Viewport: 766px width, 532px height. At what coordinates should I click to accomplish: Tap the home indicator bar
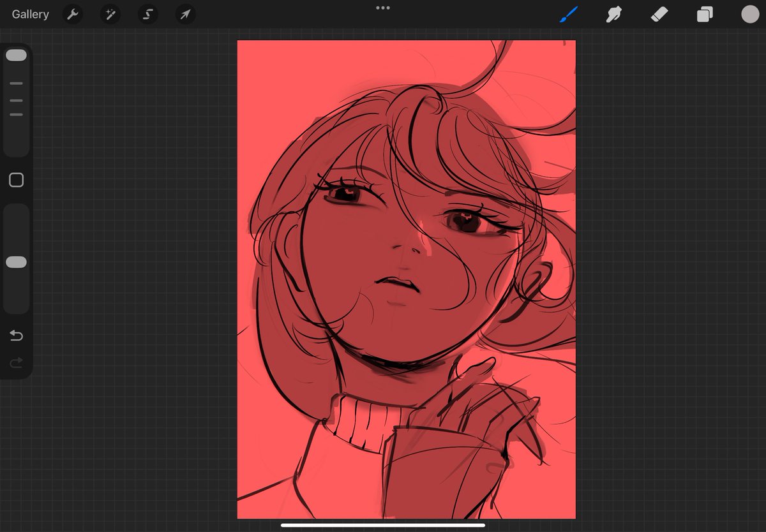[x=383, y=526]
